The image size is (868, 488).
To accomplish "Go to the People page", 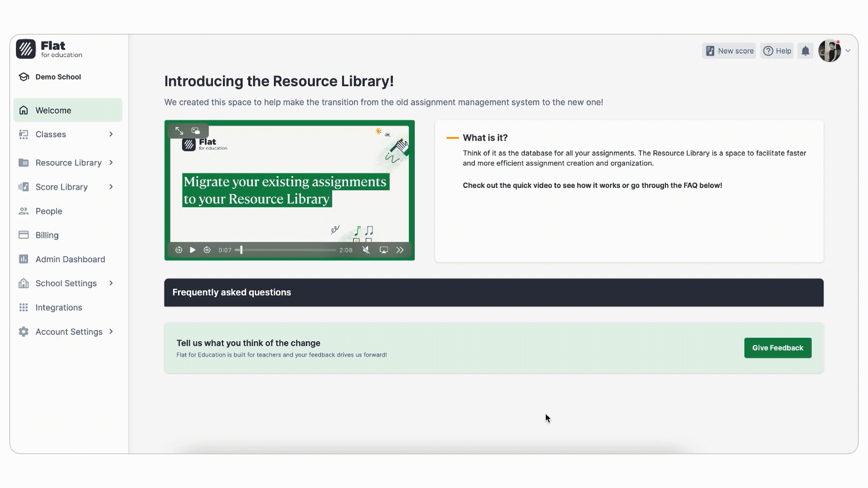I will pyautogui.click(x=68, y=211).
